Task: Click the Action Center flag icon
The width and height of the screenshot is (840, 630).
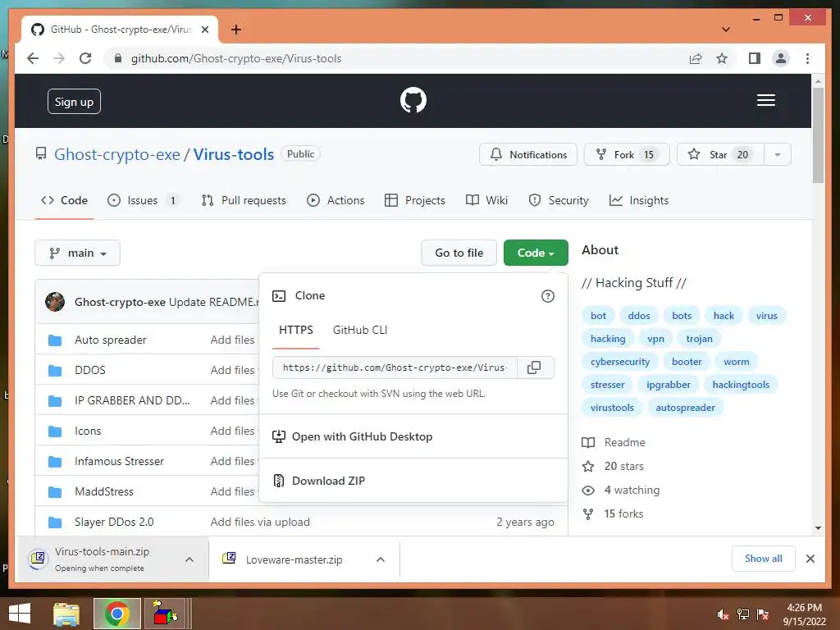Action: [x=763, y=614]
